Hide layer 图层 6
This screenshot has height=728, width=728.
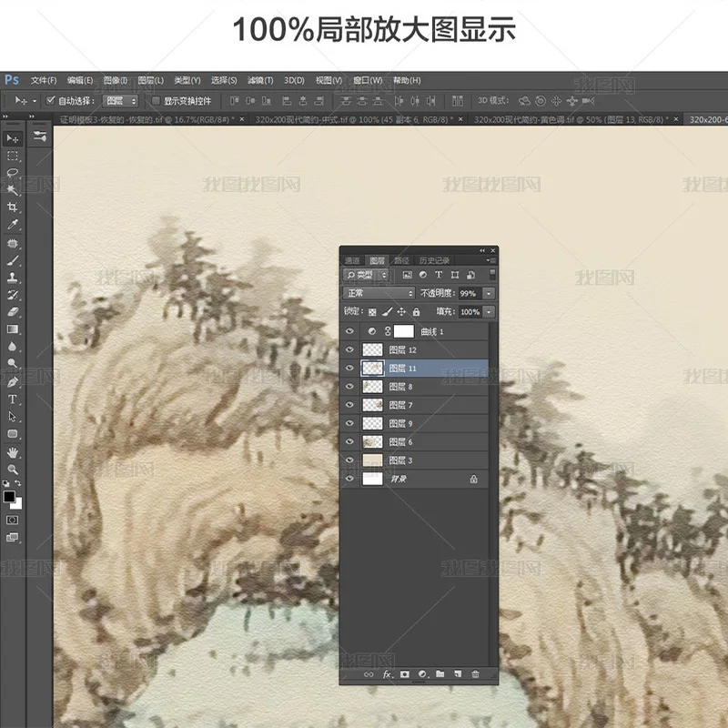pyautogui.click(x=349, y=441)
